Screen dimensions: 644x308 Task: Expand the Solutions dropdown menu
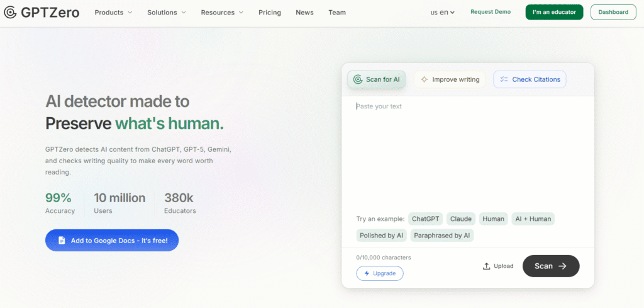[x=167, y=13]
